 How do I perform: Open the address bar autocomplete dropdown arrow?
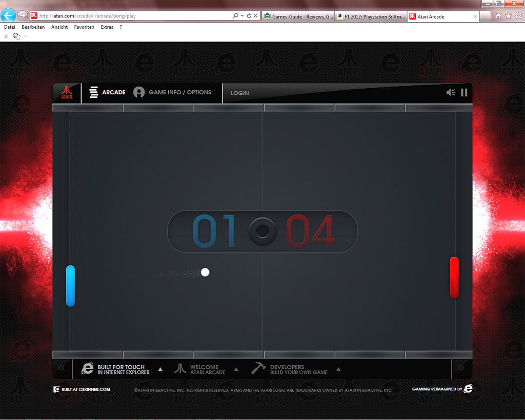pos(242,16)
